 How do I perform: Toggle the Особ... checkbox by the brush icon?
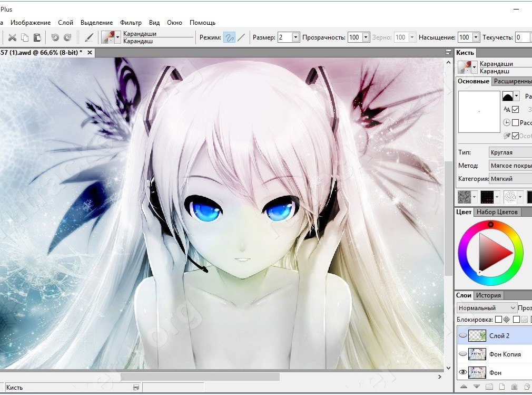tap(515, 136)
